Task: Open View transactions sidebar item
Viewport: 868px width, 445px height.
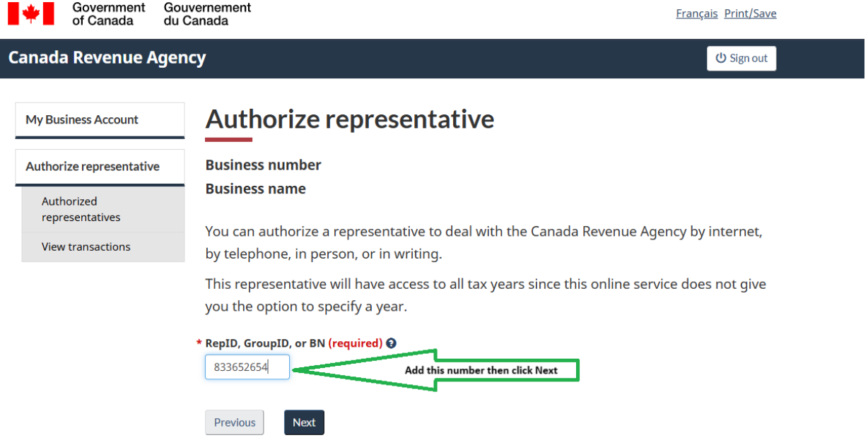Action: coord(103,247)
